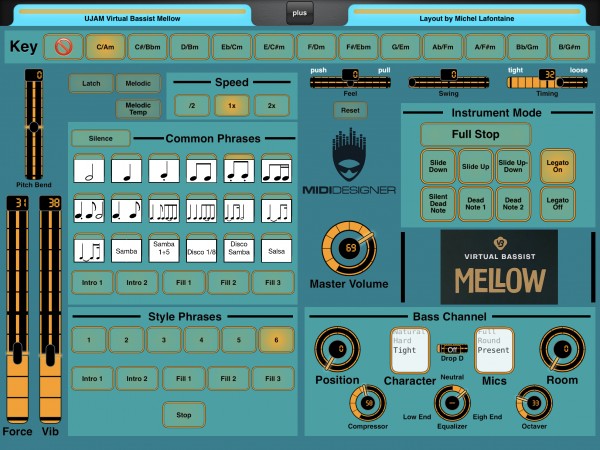The height and width of the screenshot is (450, 600).
Task: Select Style Phrase 3
Action: (x=164, y=340)
